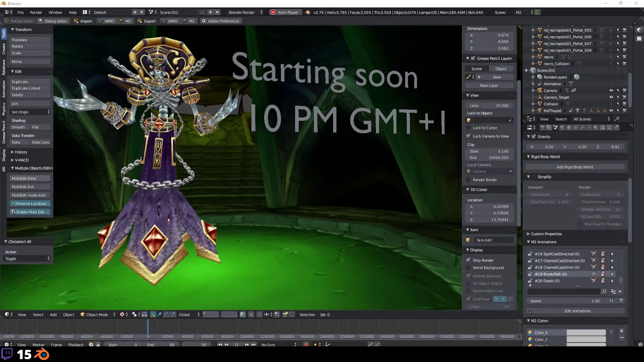Click the New Layer button
This screenshot has width=644, height=362.
click(x=489, y=85)
